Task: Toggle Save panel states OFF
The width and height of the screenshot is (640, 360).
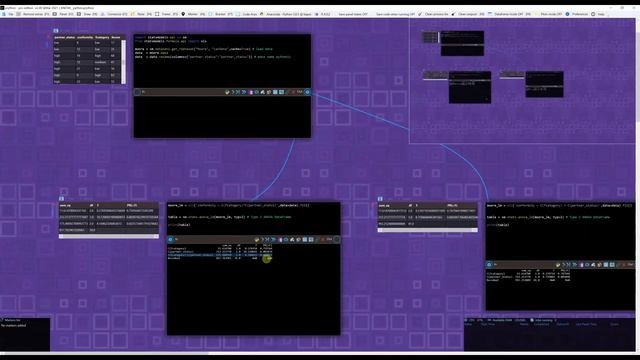Action: [x=353, y=14]
